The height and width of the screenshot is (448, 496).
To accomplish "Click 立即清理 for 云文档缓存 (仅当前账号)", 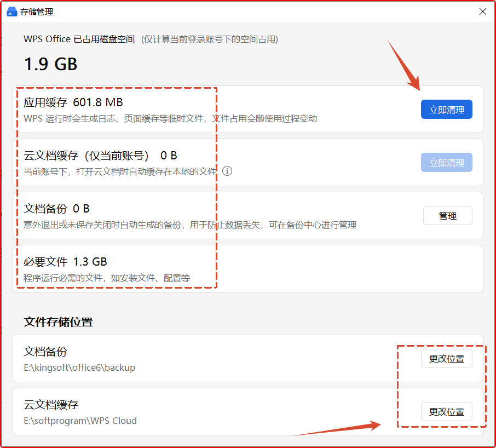I will 446,163.
